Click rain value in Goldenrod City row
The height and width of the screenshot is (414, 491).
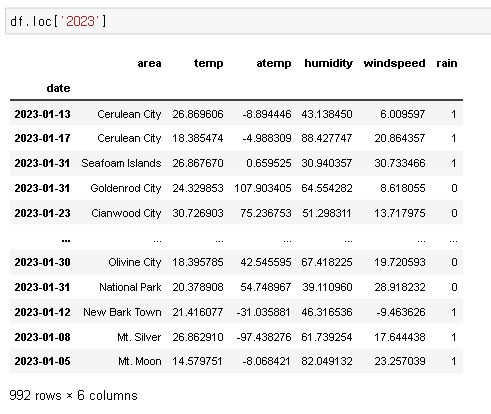[x=454, y=188]
